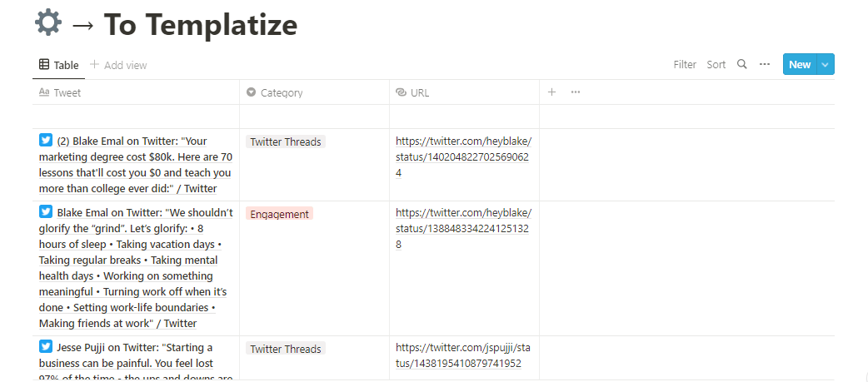Screen dimensions: 868x382
Task: Click Twitter icon on the Jesse Pujji row
Action: point(46,347)
